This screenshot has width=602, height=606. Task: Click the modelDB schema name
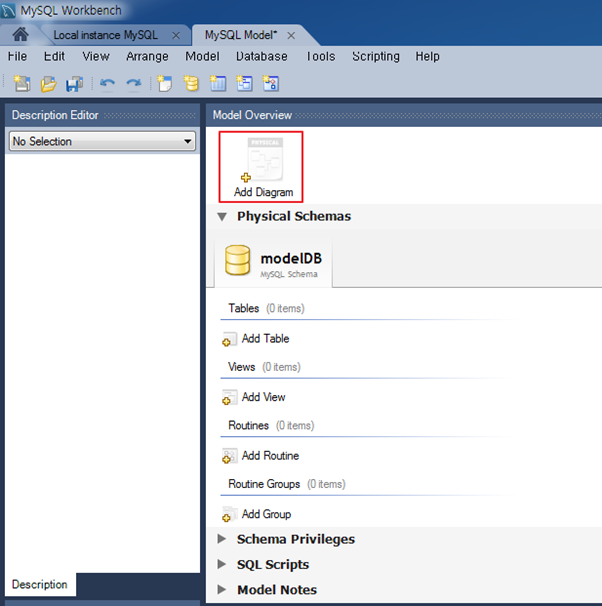point(291,258)
